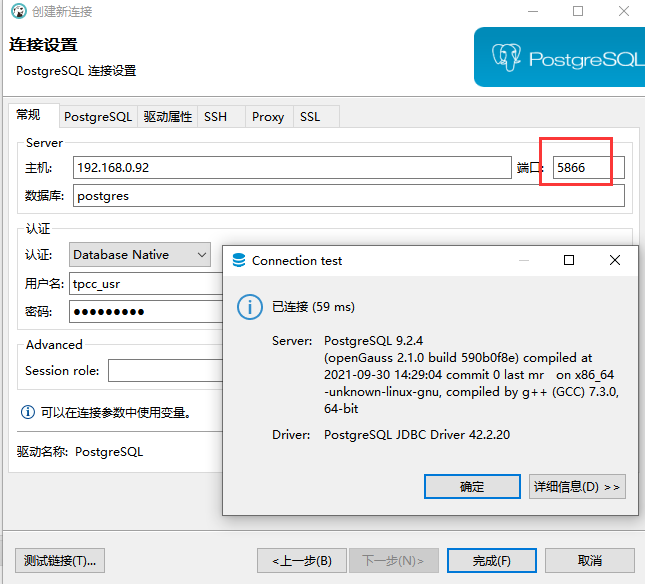Click the DBeaver app icon in title bar
Screen dimensions: 645x584
[19, 11]
